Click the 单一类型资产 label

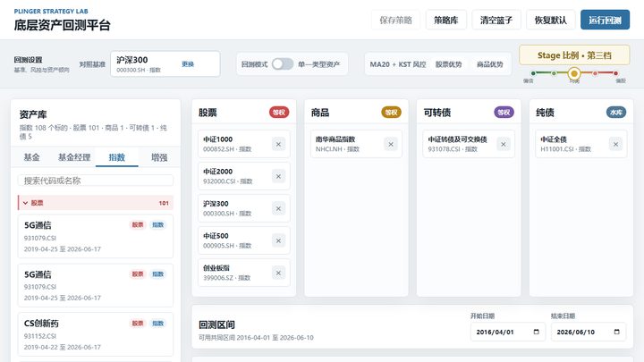coord(319,64)
